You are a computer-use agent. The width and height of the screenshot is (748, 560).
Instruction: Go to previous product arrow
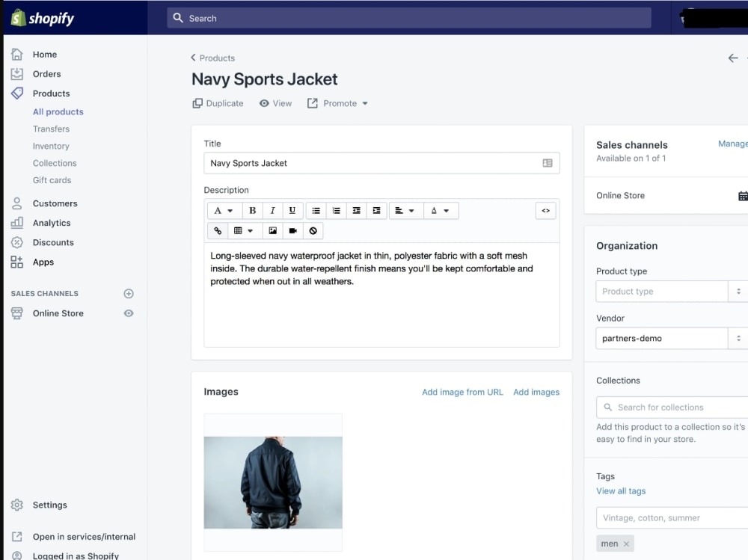[x=733, y=58]
